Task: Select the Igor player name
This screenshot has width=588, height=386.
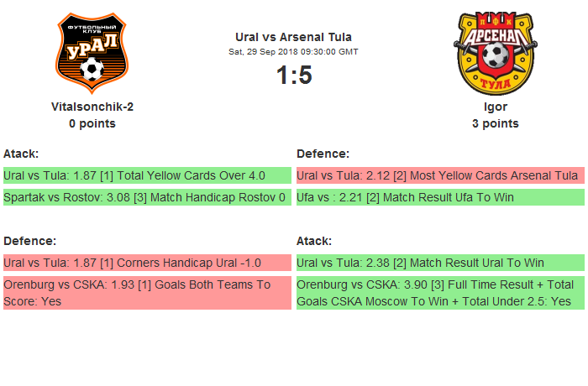Action: (x=495, y=107)
